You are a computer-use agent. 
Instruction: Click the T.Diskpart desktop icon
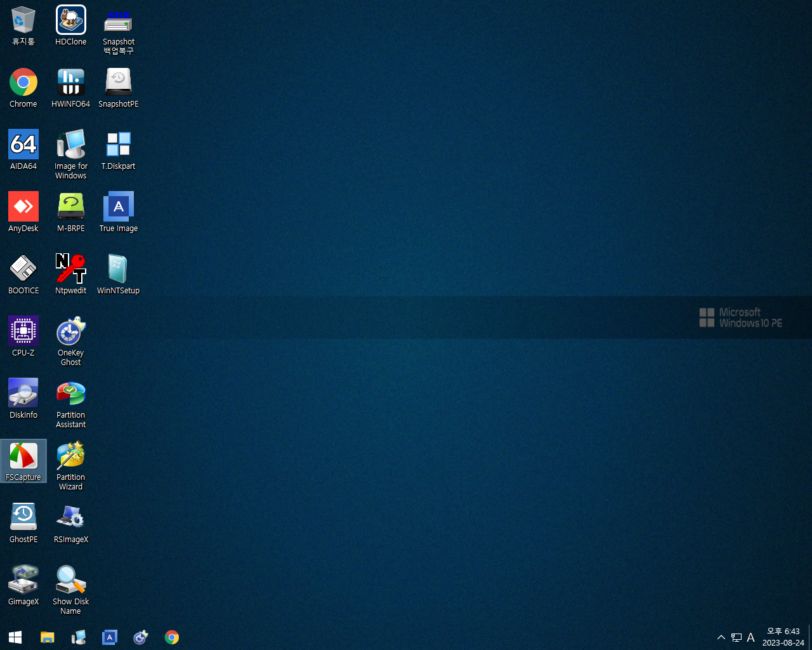pos(119,150)
